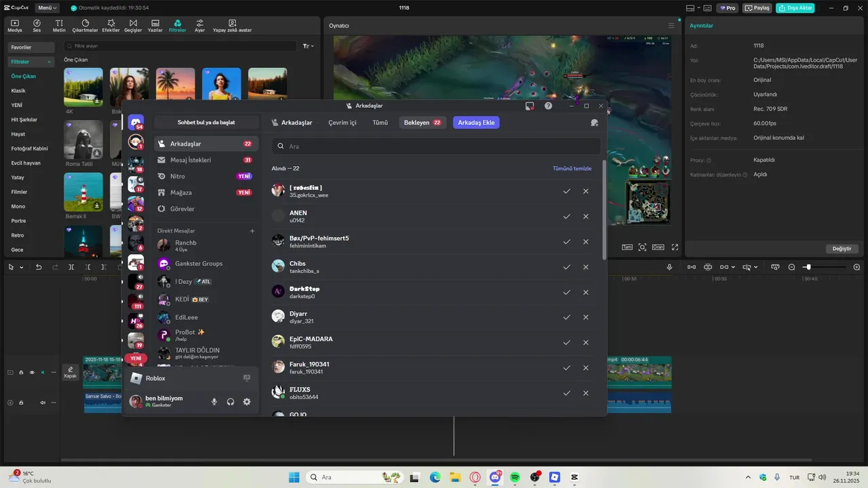Open Discord user settings gear
Screen dimensions: 868x488
click(247, 402)
